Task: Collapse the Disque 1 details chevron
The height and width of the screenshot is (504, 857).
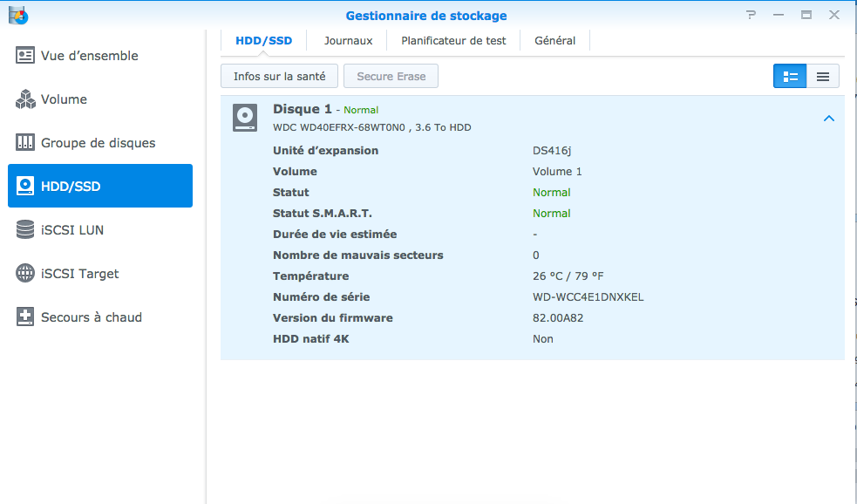Action: 828,118
